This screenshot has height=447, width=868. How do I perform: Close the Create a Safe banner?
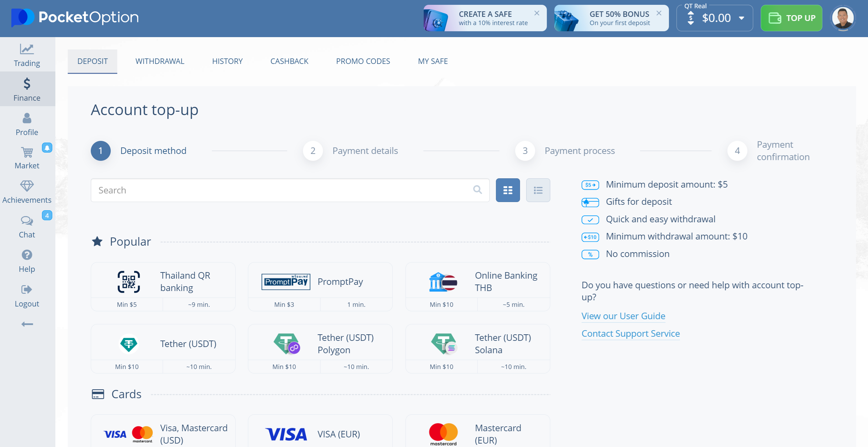point(537,13)
